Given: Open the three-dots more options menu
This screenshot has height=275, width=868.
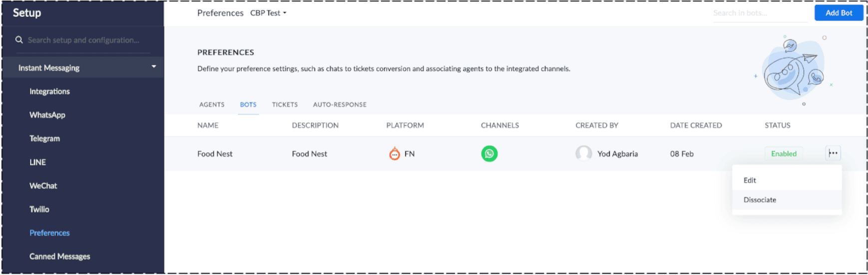Looking at the screenshot, I should pyautogui.click(x=833, y=153).
